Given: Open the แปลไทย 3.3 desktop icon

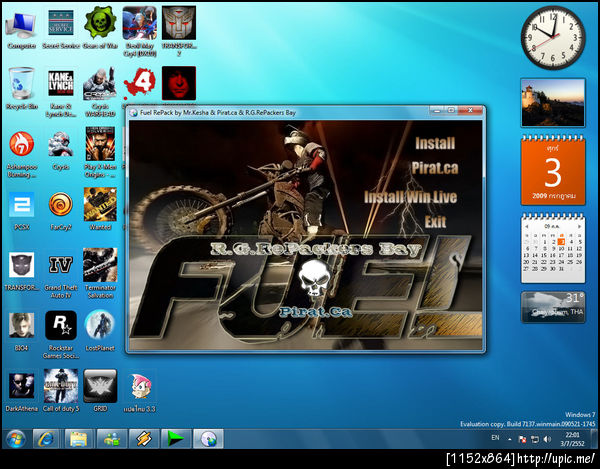Looking at the screenshot, I should pyautogui.click(x=140, y=392).
